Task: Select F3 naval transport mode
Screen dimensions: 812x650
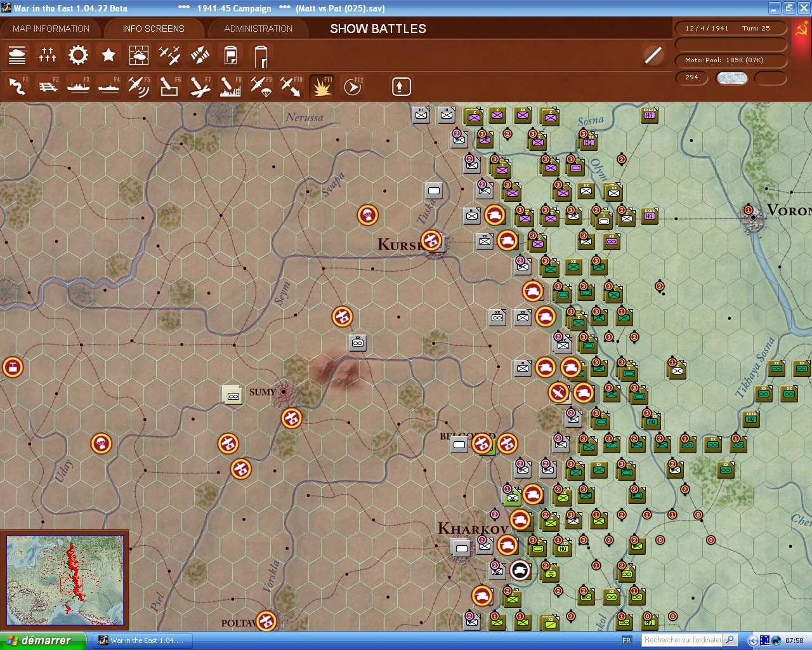Action: [x=78, y=86]
